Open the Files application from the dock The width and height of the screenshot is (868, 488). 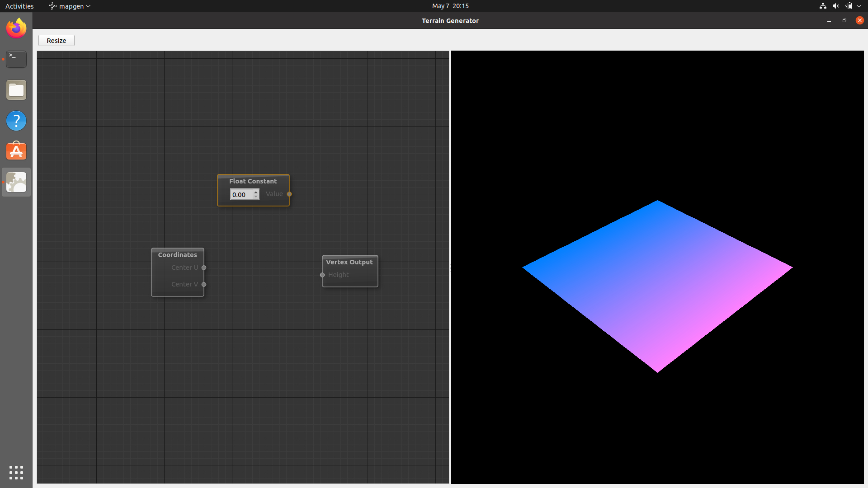point(16,89)
